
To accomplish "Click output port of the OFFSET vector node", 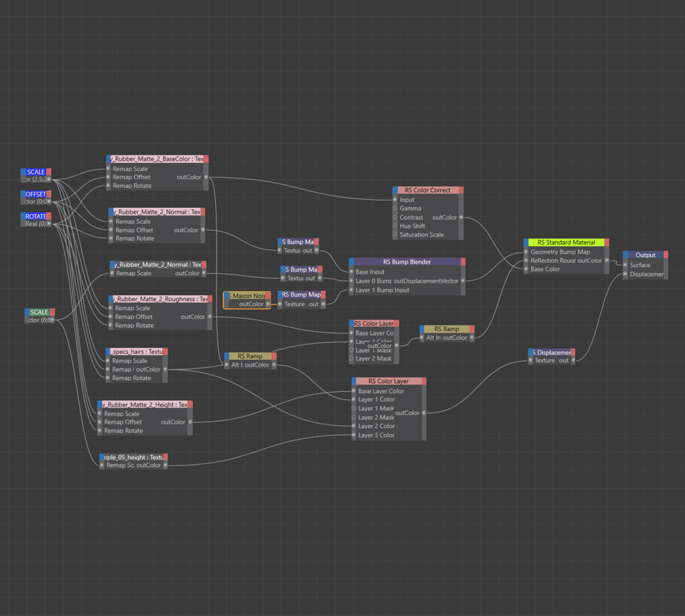I will pyautogui.click(x=49, y=202).
